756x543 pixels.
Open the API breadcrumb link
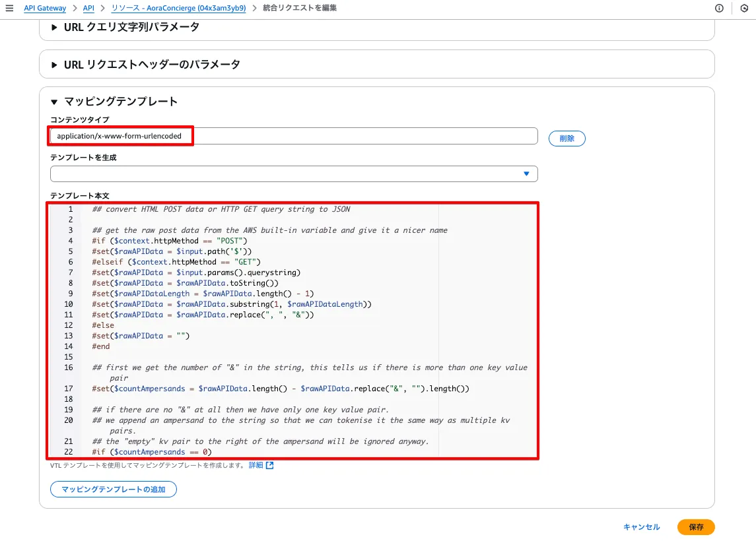(88, 8)
